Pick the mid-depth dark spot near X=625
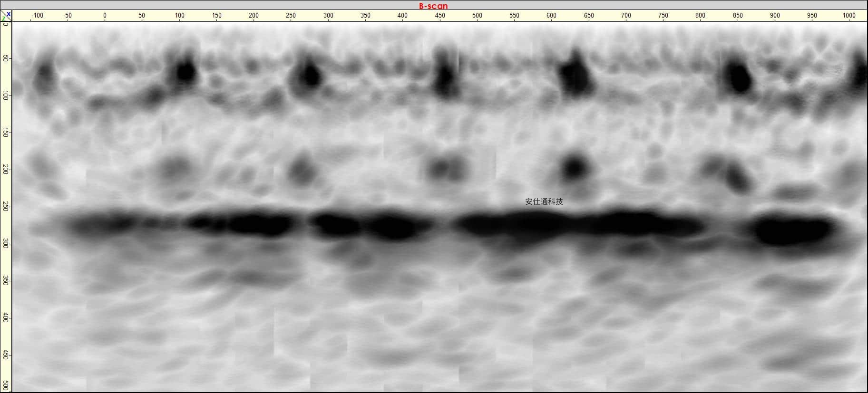The image size is (868, 393). (575, 167)
